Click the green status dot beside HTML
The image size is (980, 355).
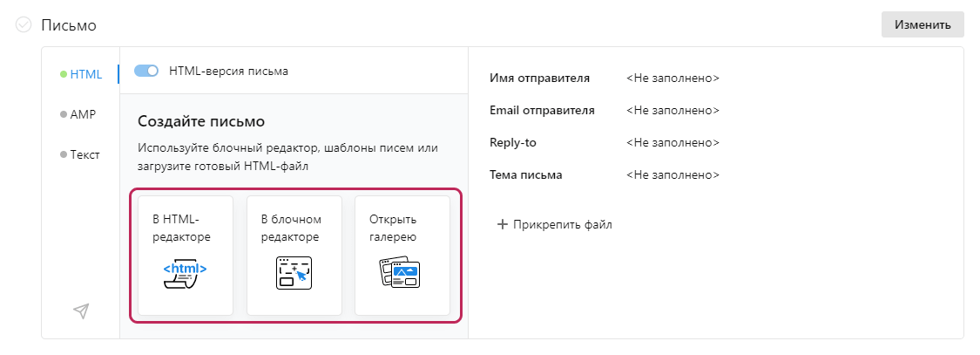64,74
